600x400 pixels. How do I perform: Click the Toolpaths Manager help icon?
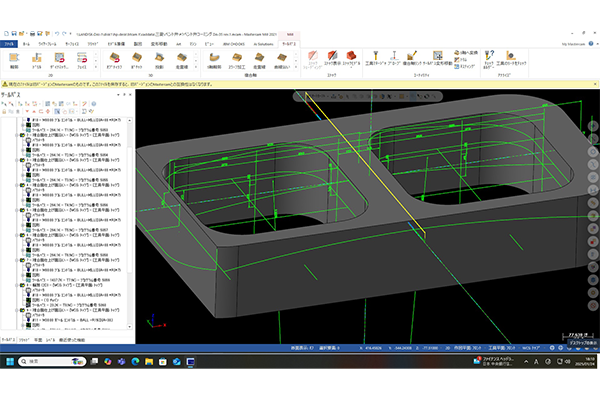click(93, 104)
